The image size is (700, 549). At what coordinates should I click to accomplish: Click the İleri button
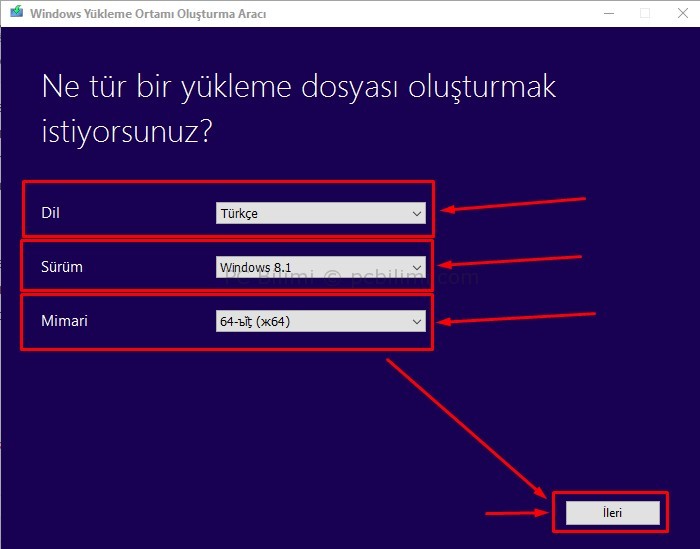[x=612, y=512]
